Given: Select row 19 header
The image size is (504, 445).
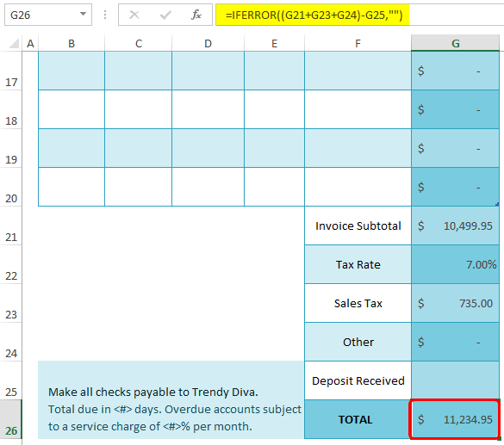Looking at the screenshot, I should (11, 148).
